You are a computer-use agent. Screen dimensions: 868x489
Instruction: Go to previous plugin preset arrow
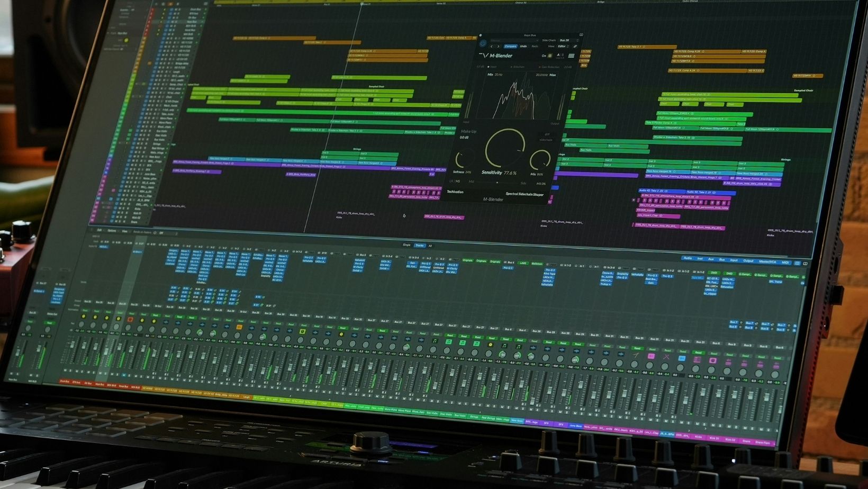491,46
